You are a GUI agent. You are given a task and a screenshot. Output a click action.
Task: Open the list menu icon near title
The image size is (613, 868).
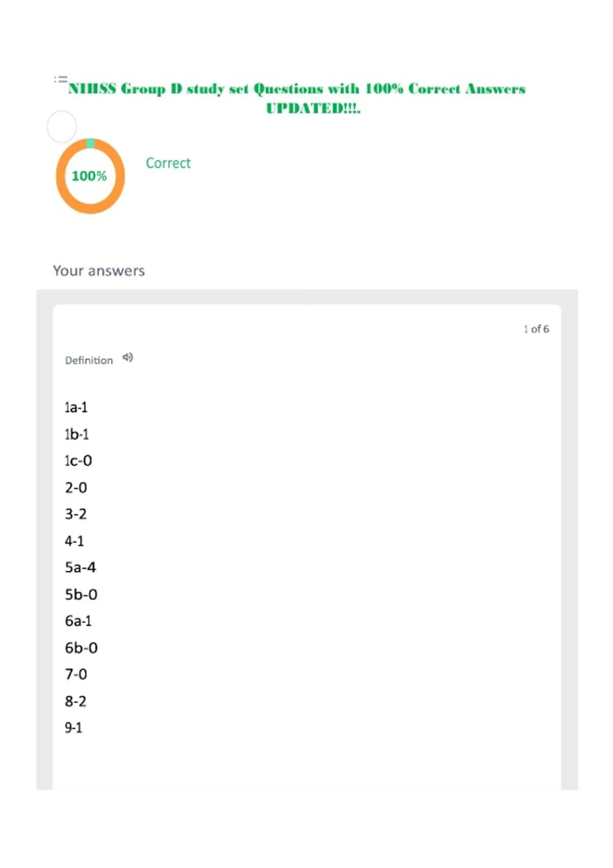[61, 79]
